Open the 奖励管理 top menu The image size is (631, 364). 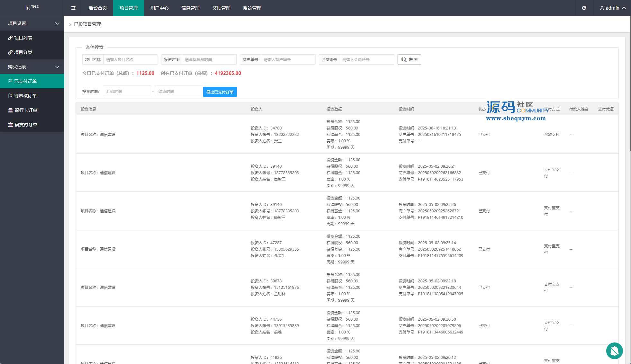click(x=221, y=8)
